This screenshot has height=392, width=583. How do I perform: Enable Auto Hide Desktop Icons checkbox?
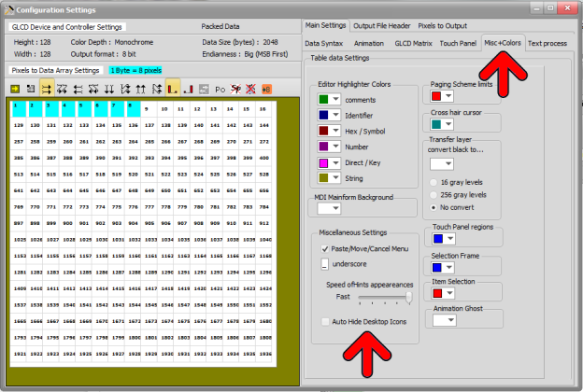325,321
